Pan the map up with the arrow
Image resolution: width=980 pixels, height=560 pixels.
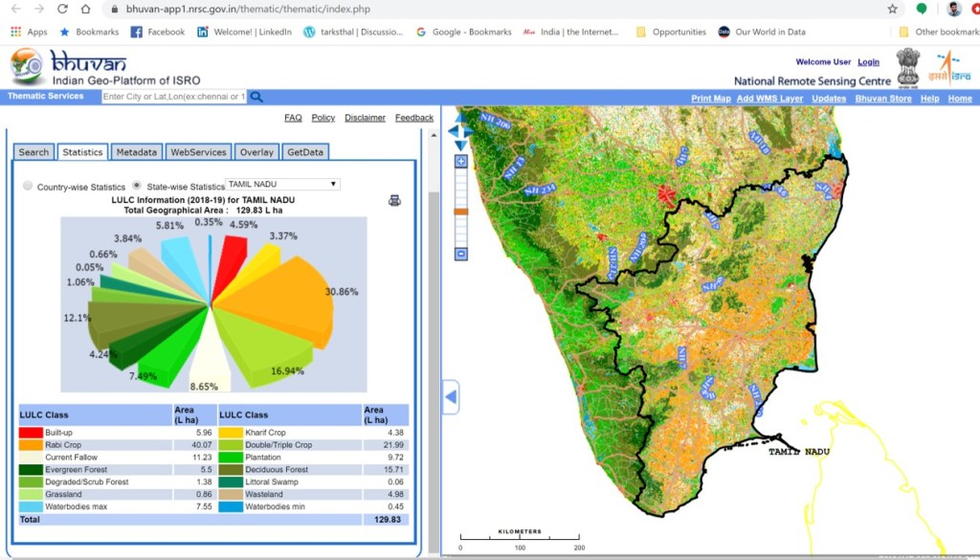(460, 117)
